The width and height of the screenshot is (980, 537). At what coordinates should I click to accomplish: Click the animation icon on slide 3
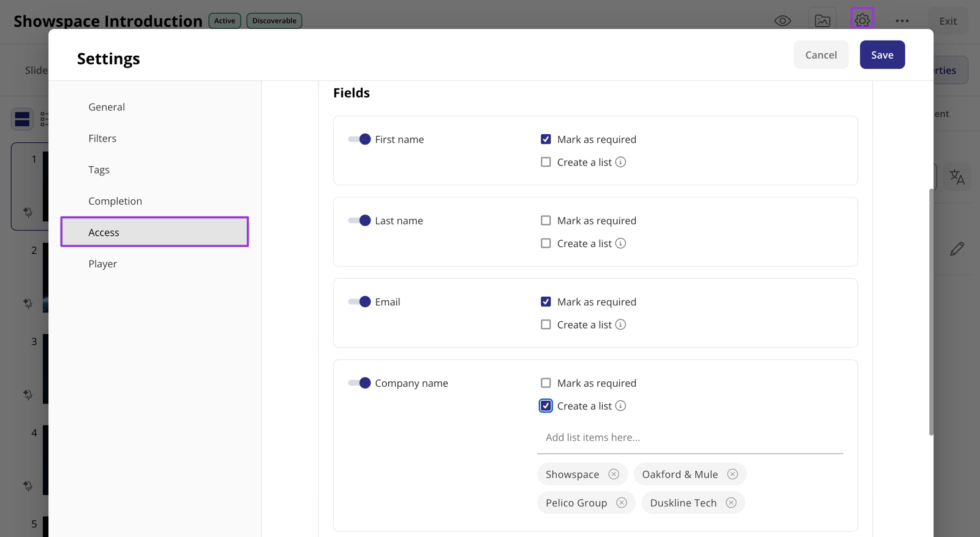point(28,395)
